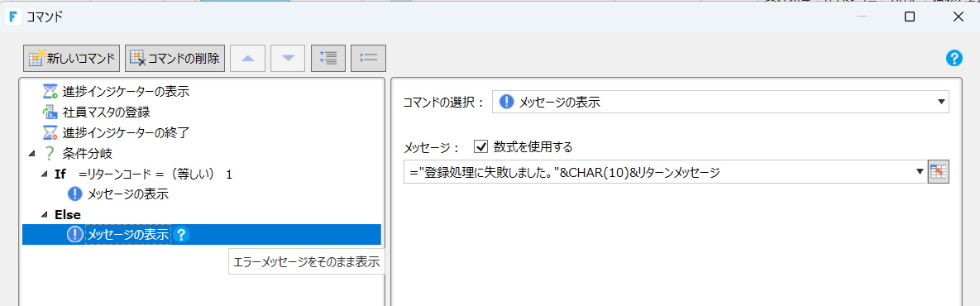980x306 pixels.
Task: Click the outdent command toolbar icon
Action: (x=368, y=59)
